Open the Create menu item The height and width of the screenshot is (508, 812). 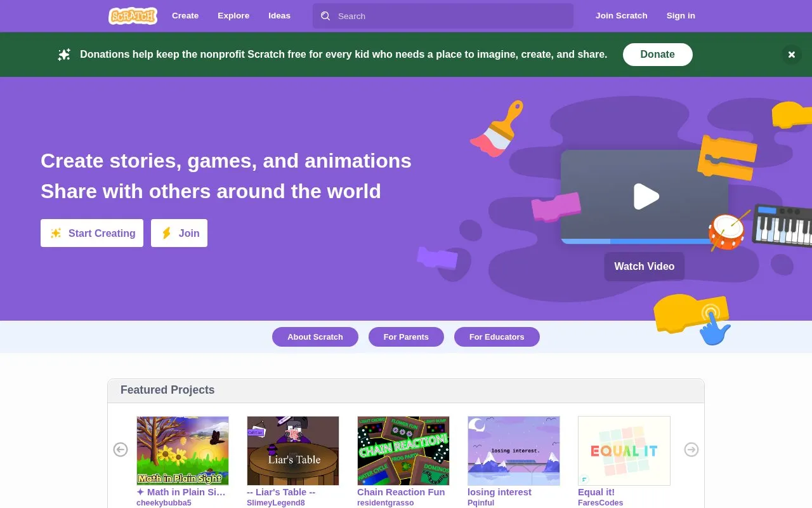click(x=185, y=16)
